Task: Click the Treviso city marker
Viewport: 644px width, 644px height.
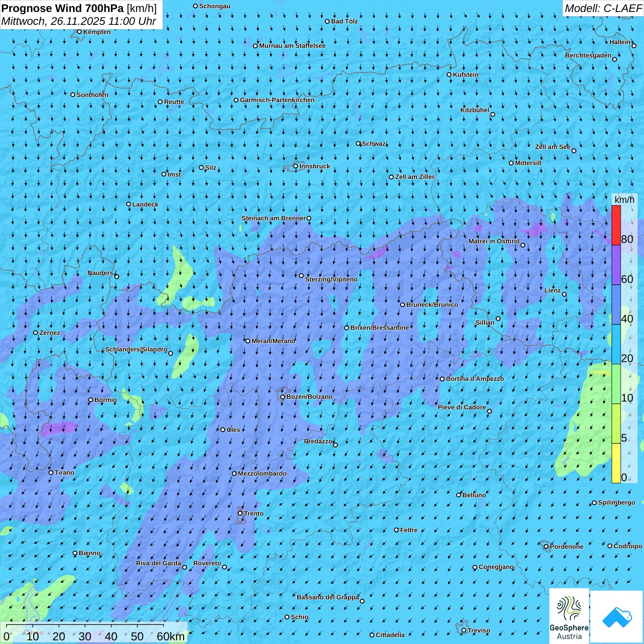Action: 464,630
